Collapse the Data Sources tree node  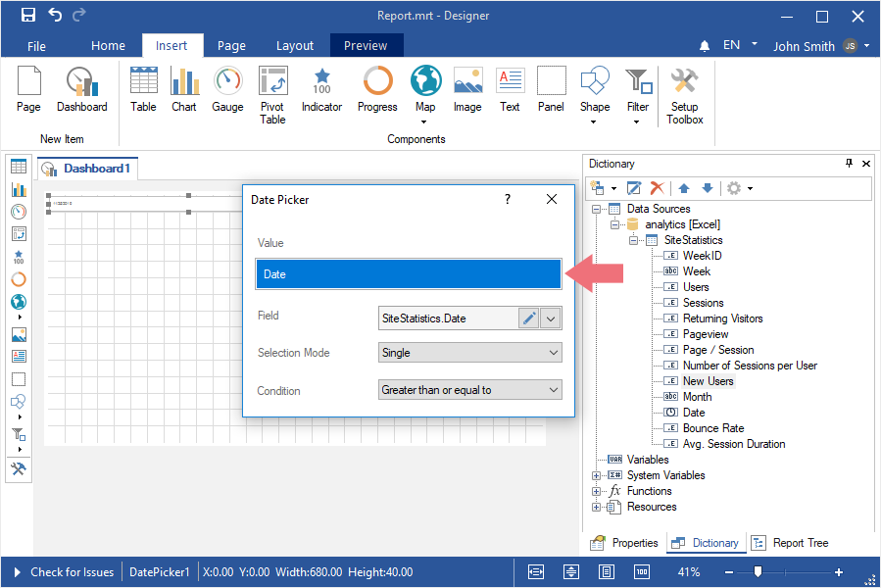[x=597, y=209]
